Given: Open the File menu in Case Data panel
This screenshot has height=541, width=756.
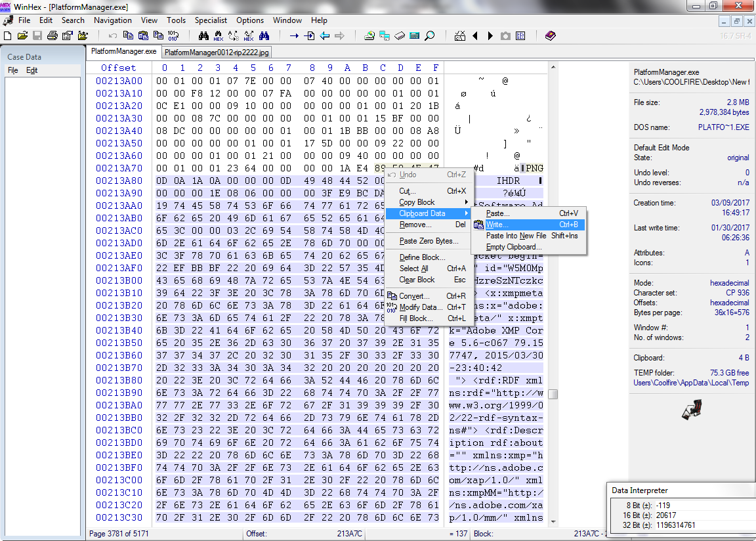Looking at the screenshot, I should tap(13, 70).
